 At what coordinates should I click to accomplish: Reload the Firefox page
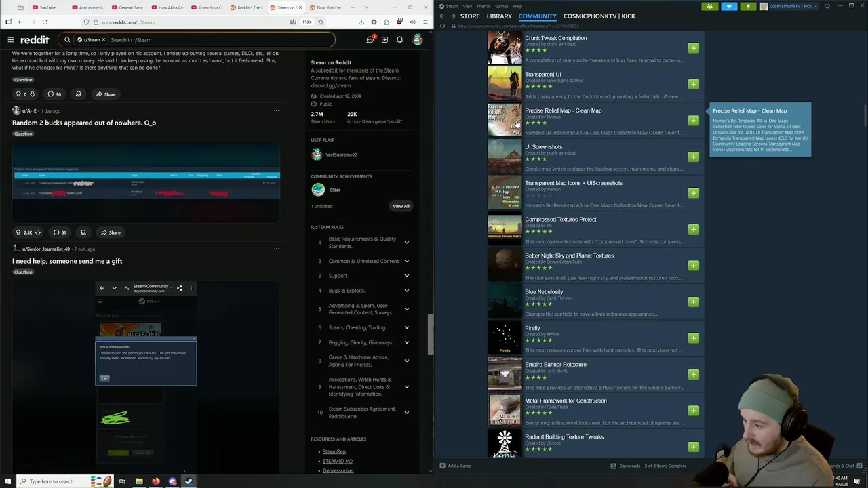pyautogui.click(x=45, y=22)
